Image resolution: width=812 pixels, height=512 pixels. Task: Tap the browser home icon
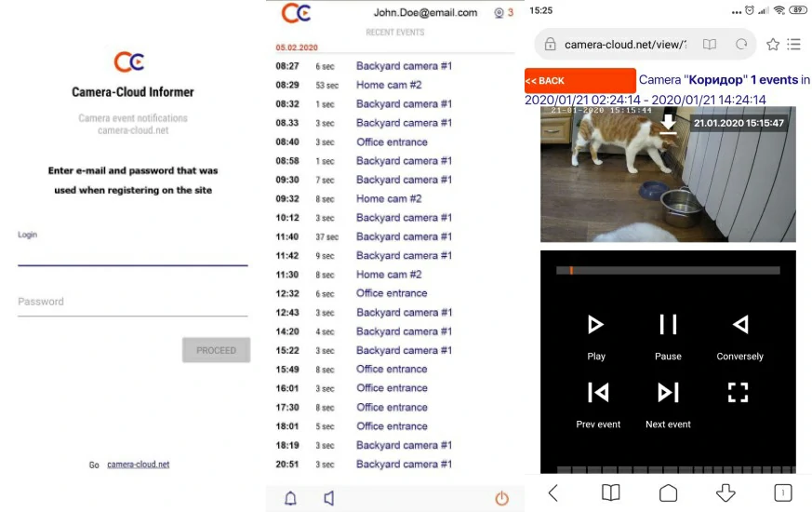tap(668, 492)
